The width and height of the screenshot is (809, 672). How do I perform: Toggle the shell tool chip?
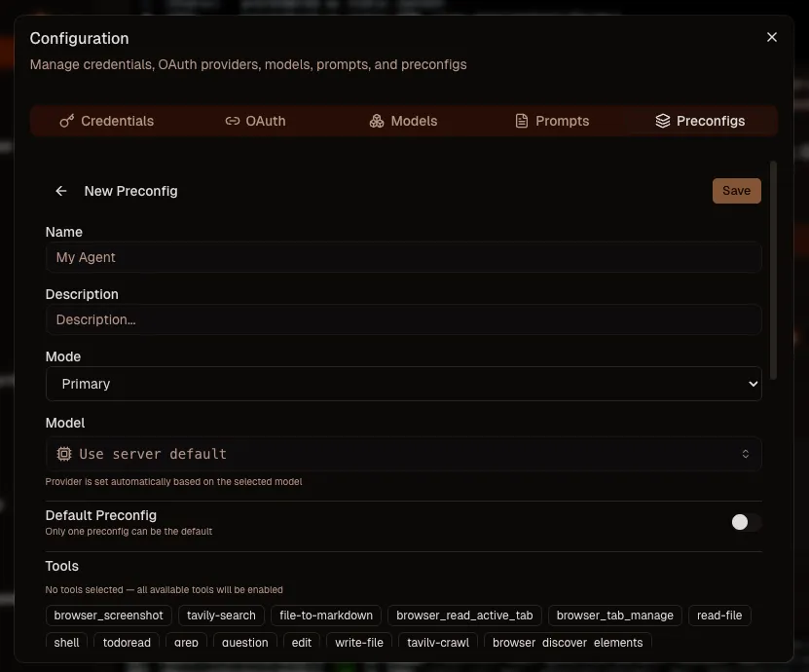point(66,642)
